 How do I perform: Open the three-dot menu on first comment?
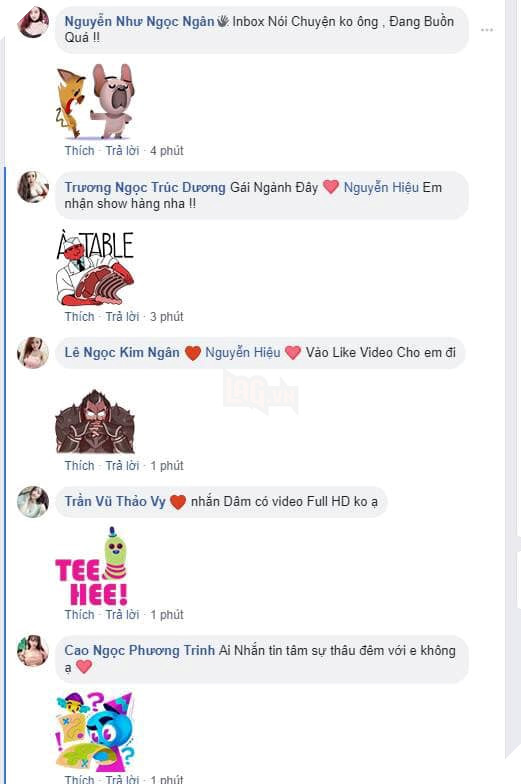pos(486,30)
